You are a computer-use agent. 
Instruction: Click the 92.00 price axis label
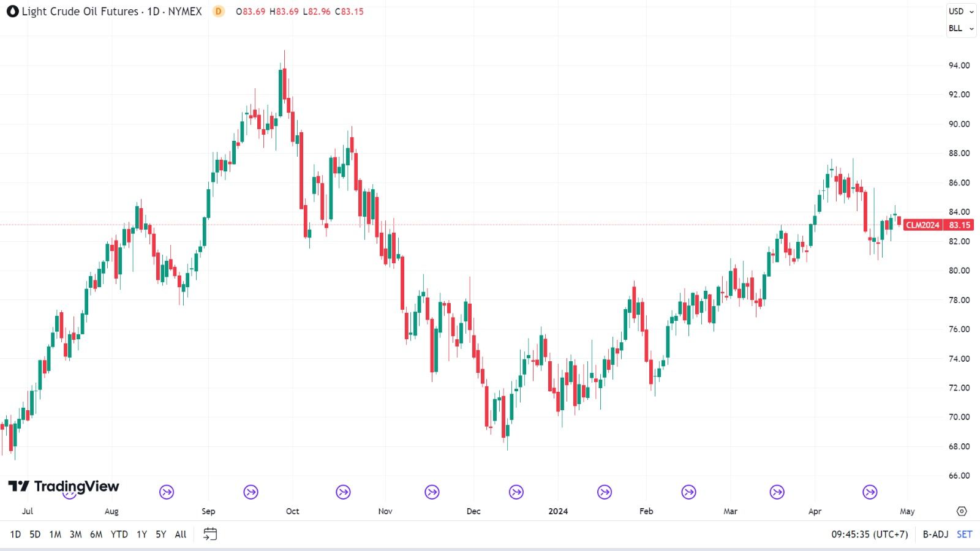click(x=959, y=94)
